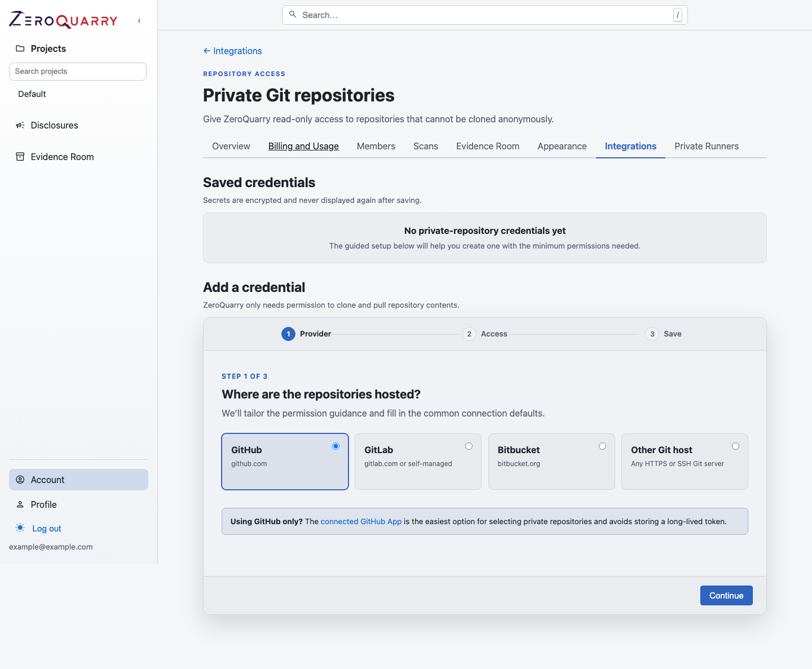Choose the GitLab provider option
812x669 pixels.
point(418,462)
